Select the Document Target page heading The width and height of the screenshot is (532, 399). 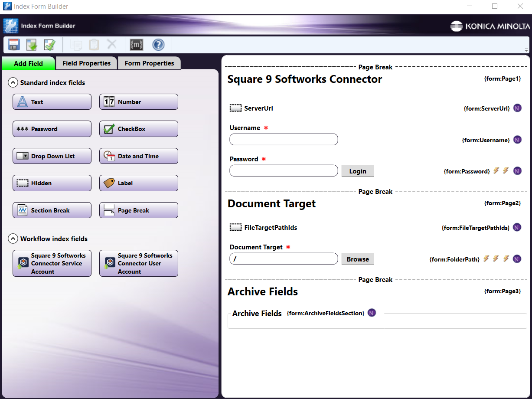(x=272, y=204)
